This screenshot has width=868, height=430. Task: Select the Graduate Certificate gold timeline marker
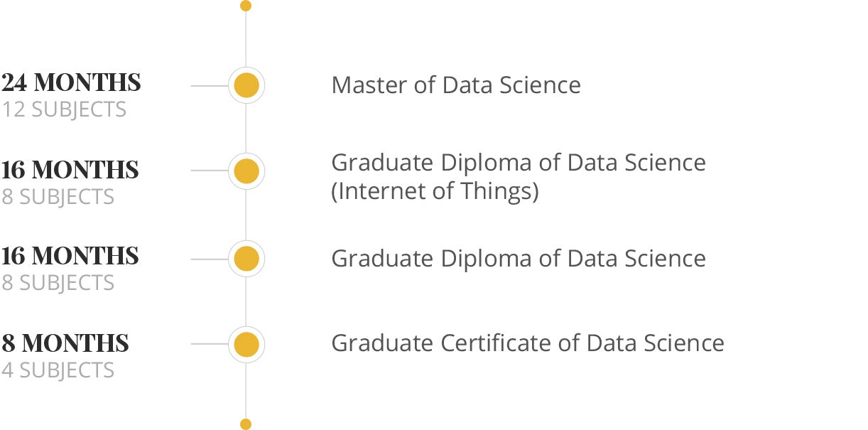pos(246,344)
